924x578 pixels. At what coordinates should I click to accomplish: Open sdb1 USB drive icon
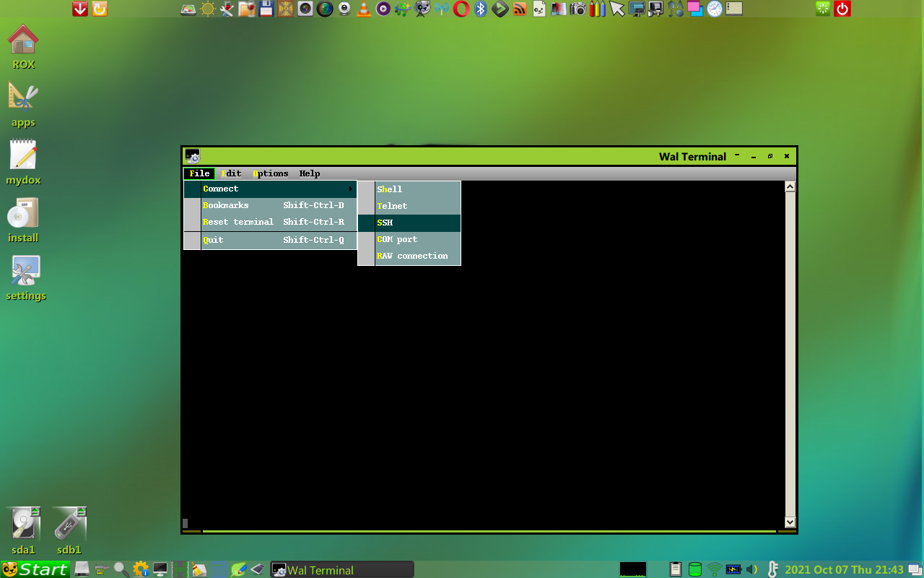coord(69,530)
